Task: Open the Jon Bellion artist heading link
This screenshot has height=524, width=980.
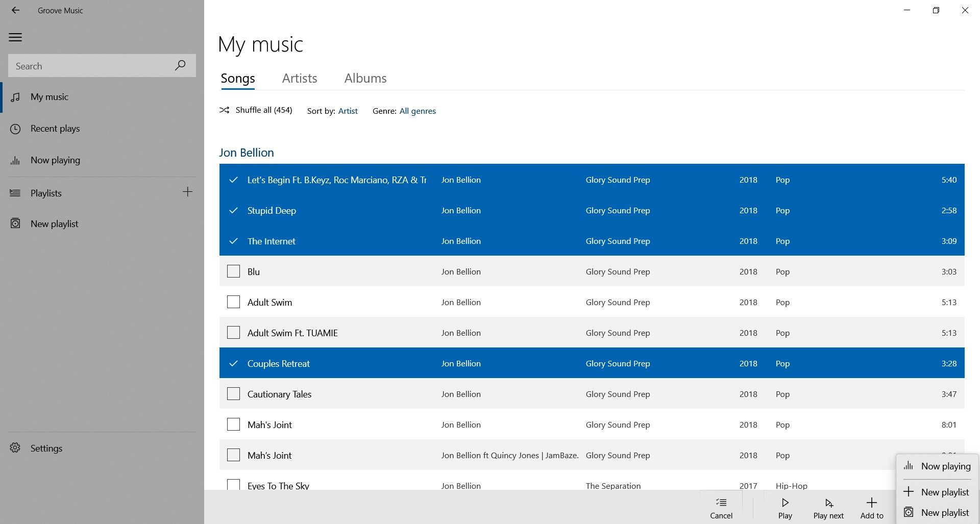Action: 247,153
